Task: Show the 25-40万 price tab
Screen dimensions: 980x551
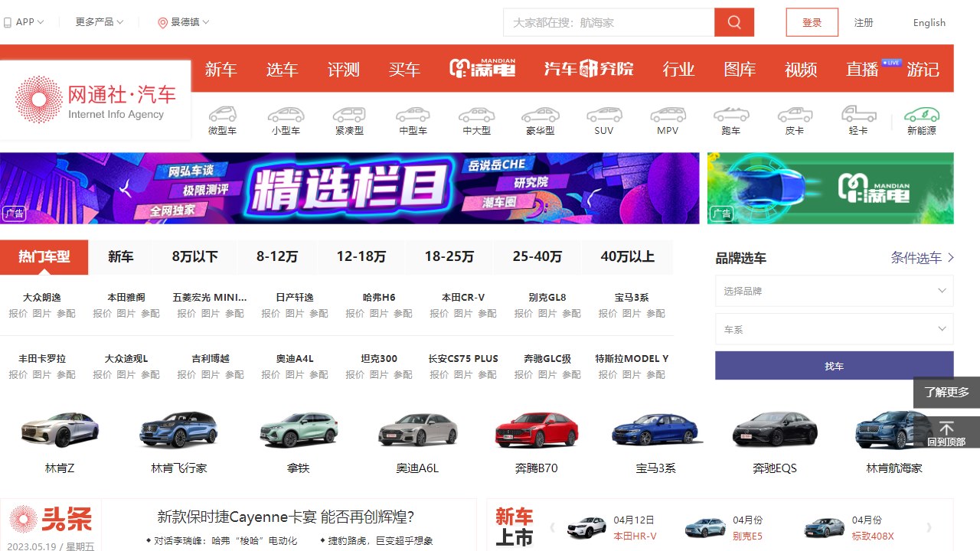Action: coord(537,257)
